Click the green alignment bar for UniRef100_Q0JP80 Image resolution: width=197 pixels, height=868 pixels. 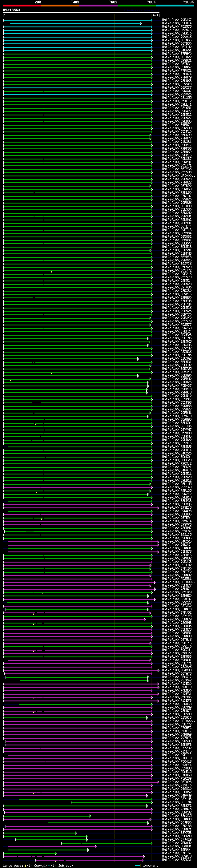(x=98, y=823)
